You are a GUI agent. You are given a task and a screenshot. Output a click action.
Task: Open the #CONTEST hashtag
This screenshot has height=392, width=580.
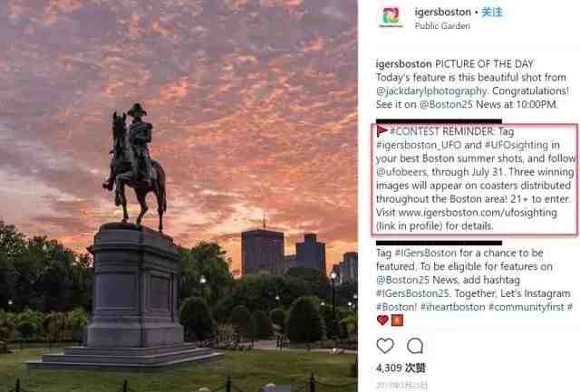[415, 131]
